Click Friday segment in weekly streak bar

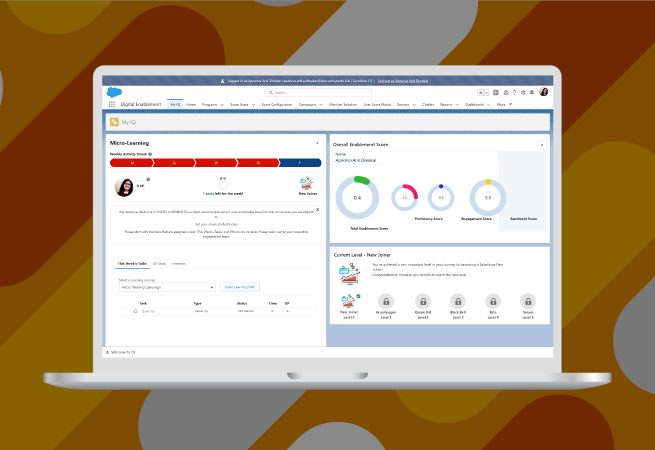(300, 162)
